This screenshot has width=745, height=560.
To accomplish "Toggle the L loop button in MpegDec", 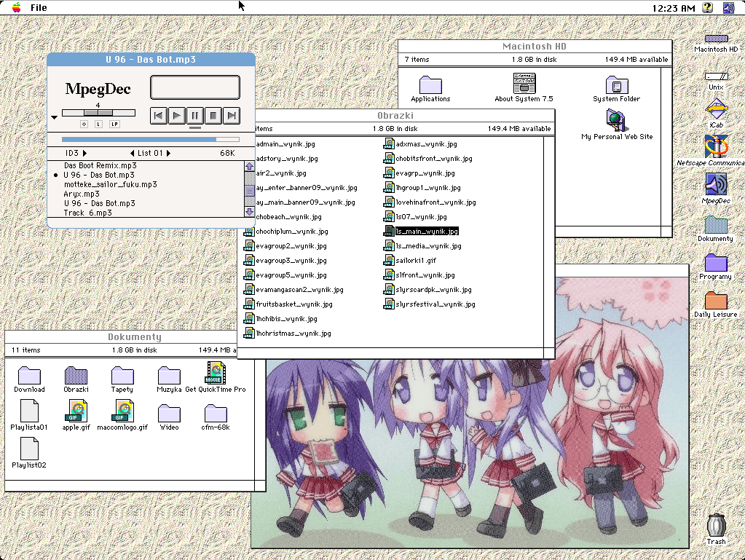I will coord(98,125).
